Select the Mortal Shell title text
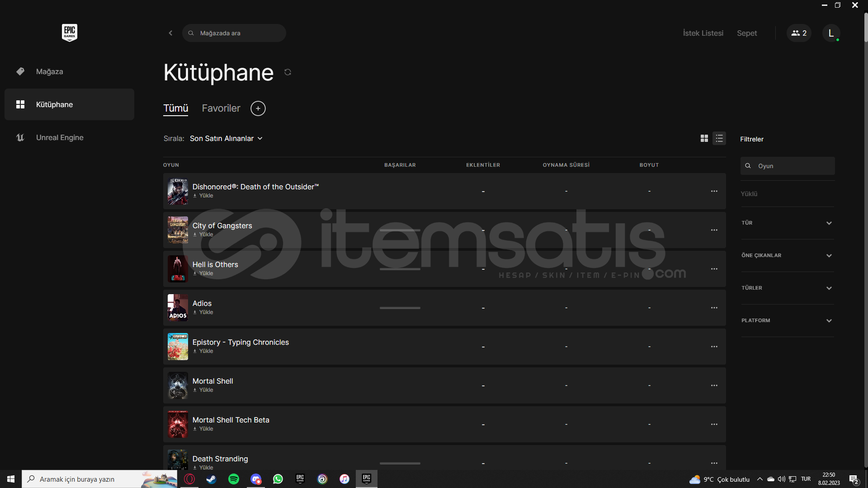The image size is (868, 488). [213, 381]
